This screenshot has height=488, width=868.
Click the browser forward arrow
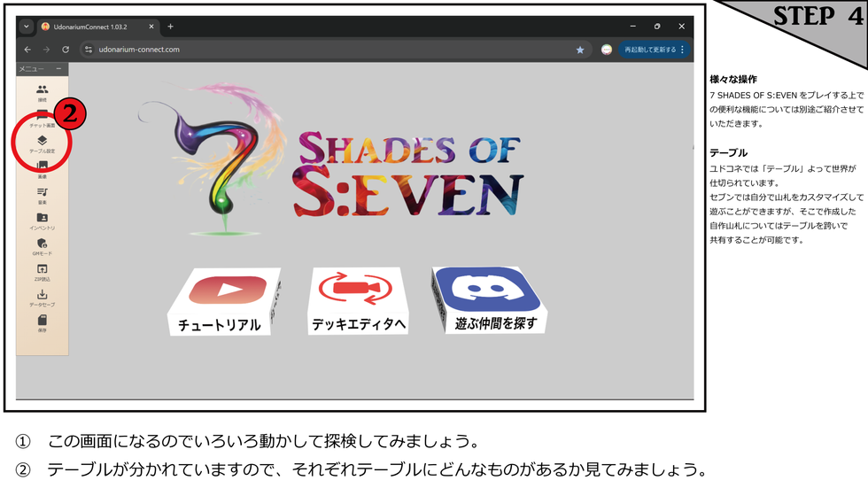(x=46, y=50)
